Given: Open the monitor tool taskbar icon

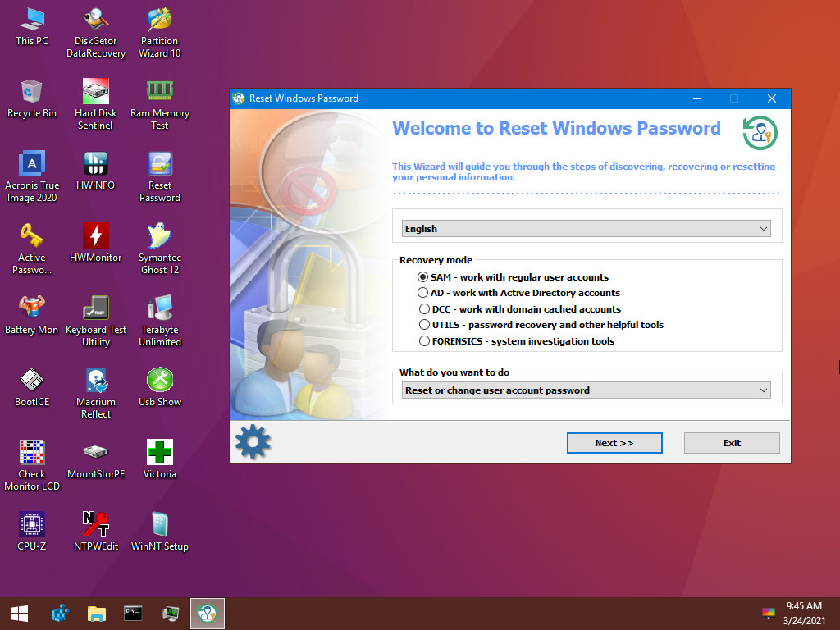Looking at the screenshot, I should tap(171, 614).
